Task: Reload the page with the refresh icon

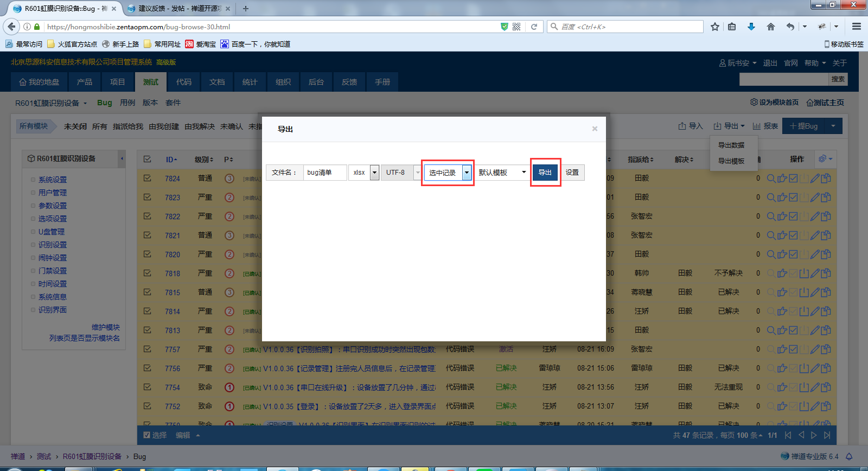Action: [534, 27]
